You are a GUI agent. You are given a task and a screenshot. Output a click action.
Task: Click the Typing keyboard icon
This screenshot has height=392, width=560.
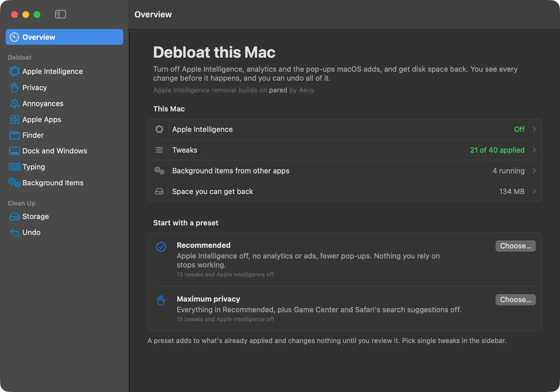pos(14,167)
